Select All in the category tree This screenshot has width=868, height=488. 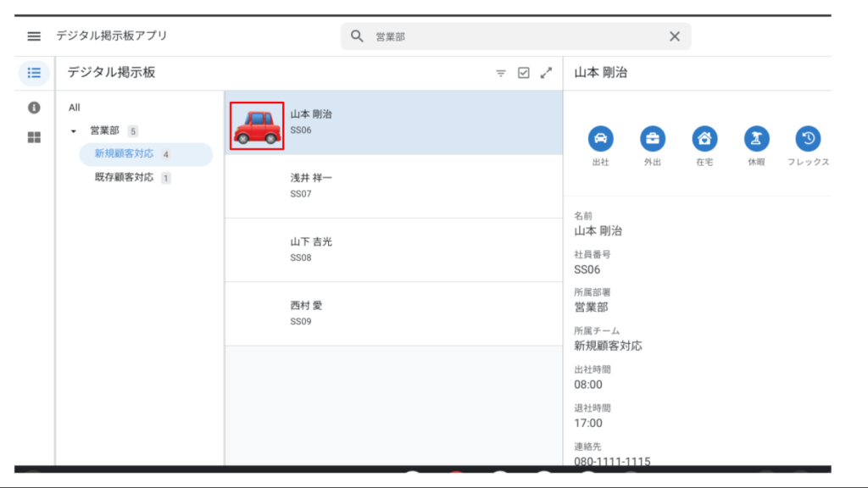click(75, 108)
